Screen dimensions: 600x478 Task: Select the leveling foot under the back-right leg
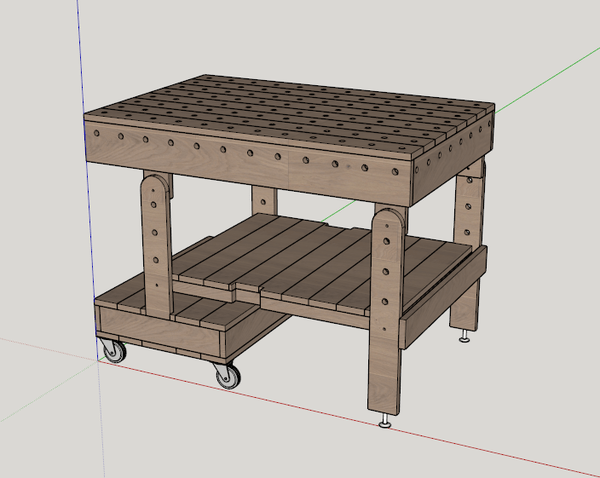coord(464,338)
